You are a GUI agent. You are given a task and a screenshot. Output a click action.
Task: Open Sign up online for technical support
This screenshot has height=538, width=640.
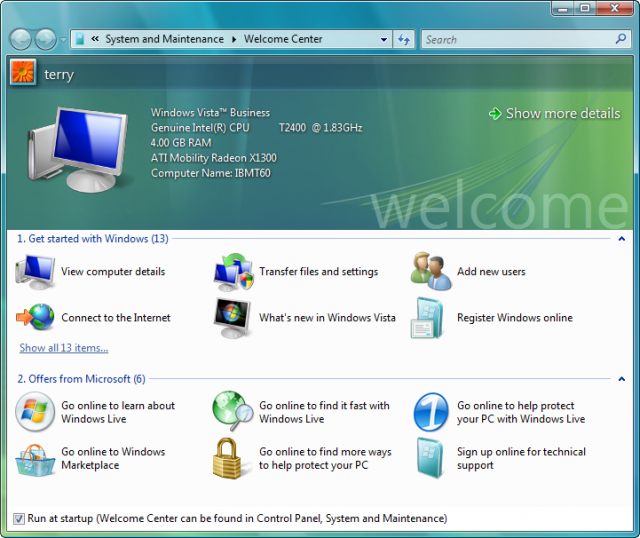522,458
